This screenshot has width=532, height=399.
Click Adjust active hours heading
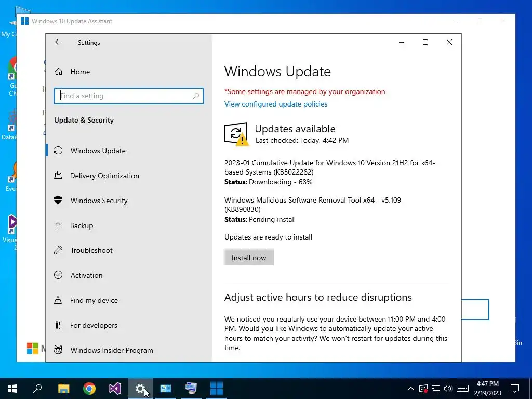pyautogui.click(x=318, y=297)
